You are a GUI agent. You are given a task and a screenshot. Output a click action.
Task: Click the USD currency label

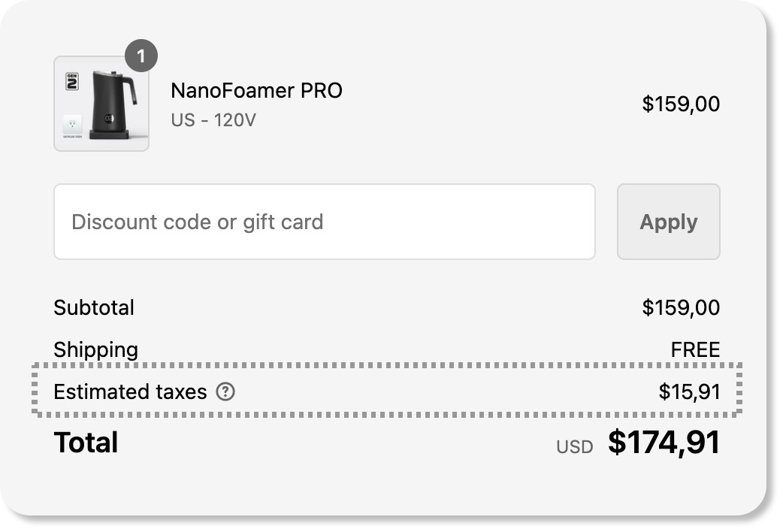[x=575, y=446]
